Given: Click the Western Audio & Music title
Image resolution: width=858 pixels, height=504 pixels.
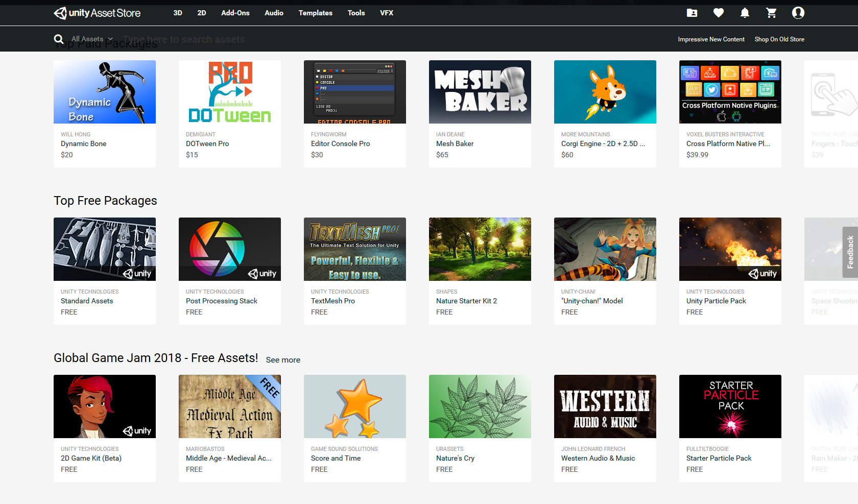Looking at the screenshot, I should click(598, 459).
